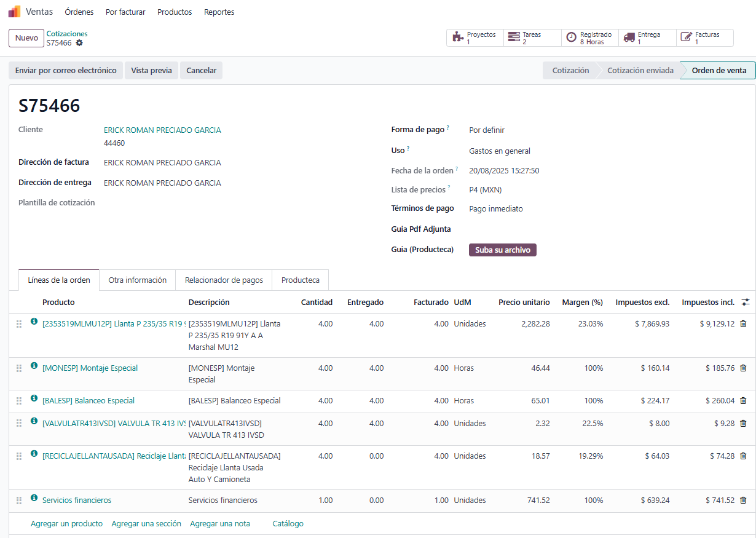Delete the Servicios financieros line with trash icon
Viewport: 756px width, 538px height.
pos(743,500)
